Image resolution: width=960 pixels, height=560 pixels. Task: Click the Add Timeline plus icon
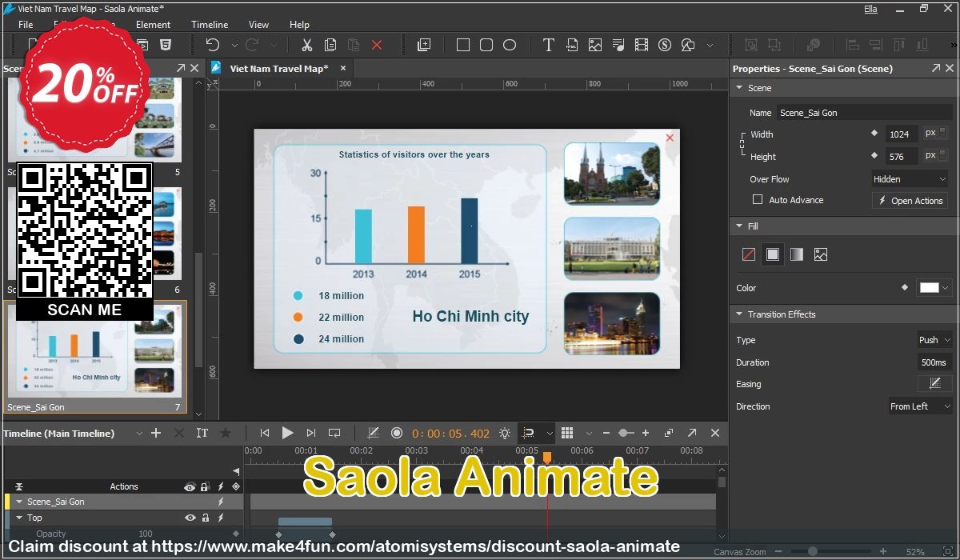click(x=156, y=433)
